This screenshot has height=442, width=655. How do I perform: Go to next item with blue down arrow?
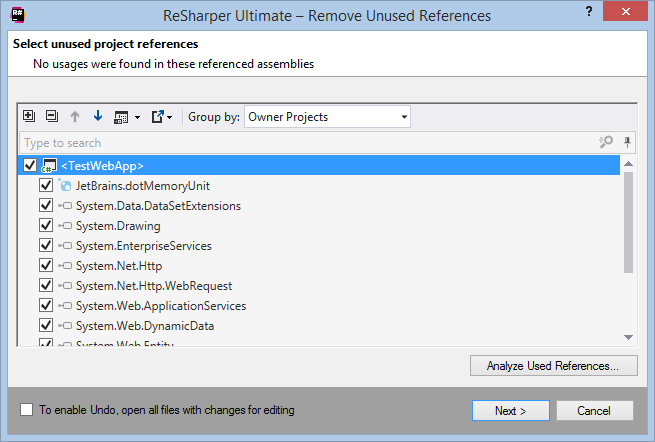tap(98, 116)
